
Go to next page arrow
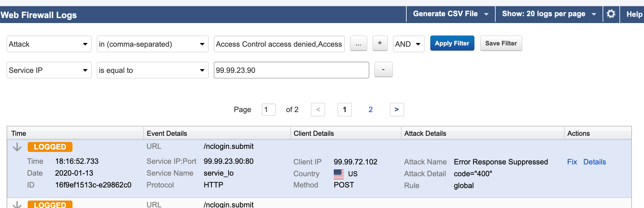click(x=397, y=110)
